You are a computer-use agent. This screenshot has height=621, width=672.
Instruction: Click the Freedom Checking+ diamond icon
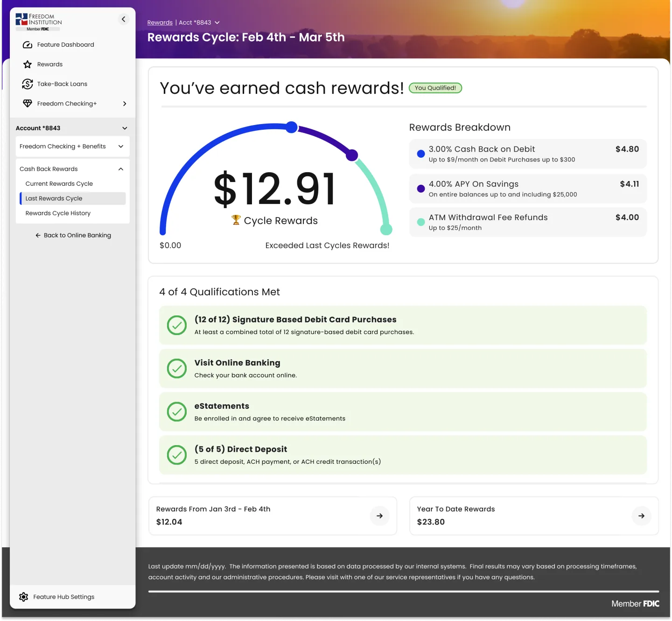coord(28,103)
